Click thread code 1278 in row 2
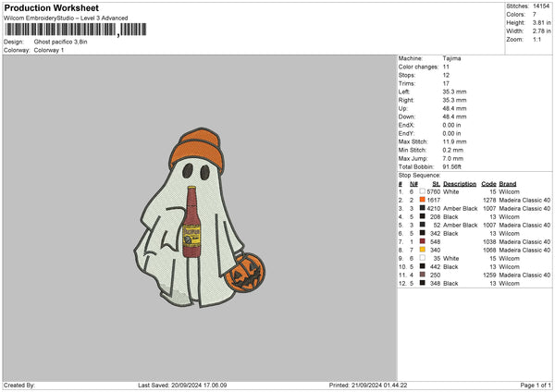The width and height of the screenshot is (555, 392). click(489, 201)
